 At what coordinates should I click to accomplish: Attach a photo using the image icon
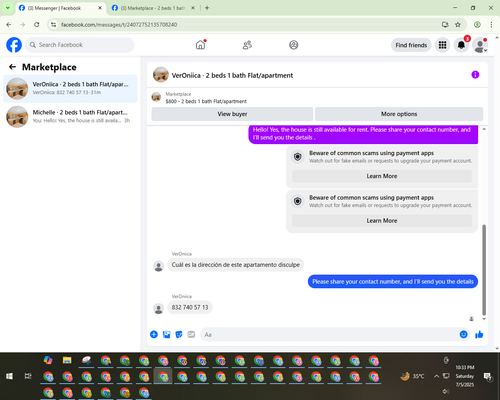pyautogui.click(x=166, y=334)
